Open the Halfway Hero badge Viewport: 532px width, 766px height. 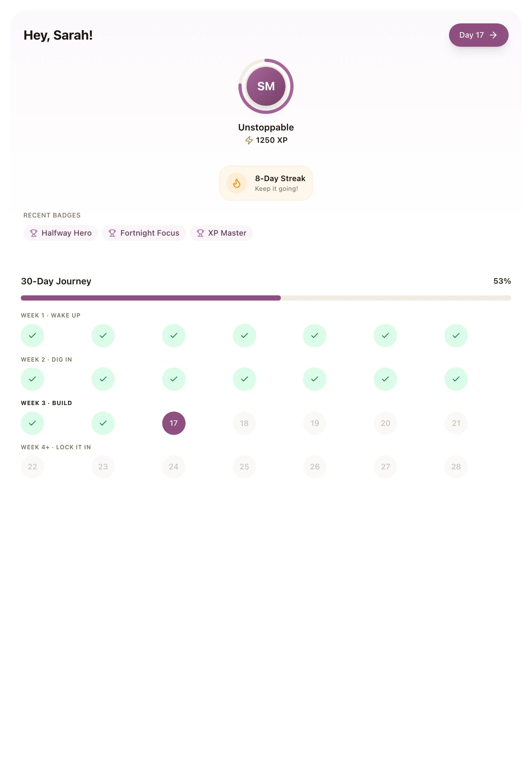coord(61,233)
